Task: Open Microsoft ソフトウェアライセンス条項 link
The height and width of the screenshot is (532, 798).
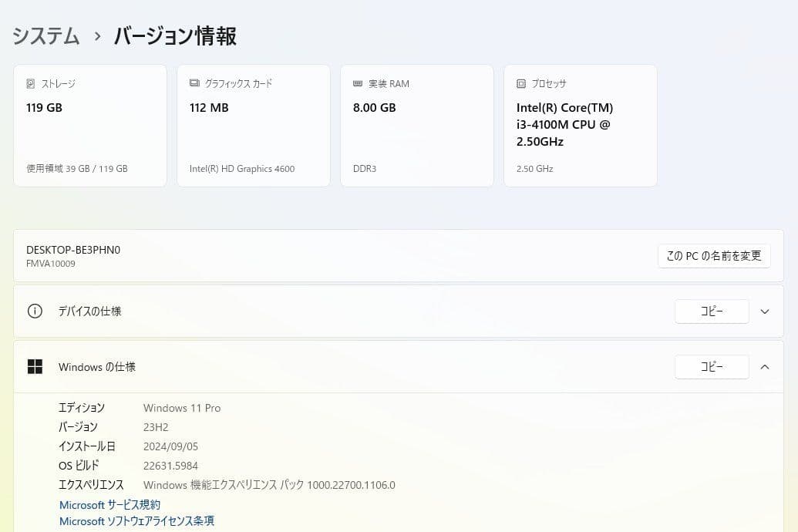Action: pos(136,521)
